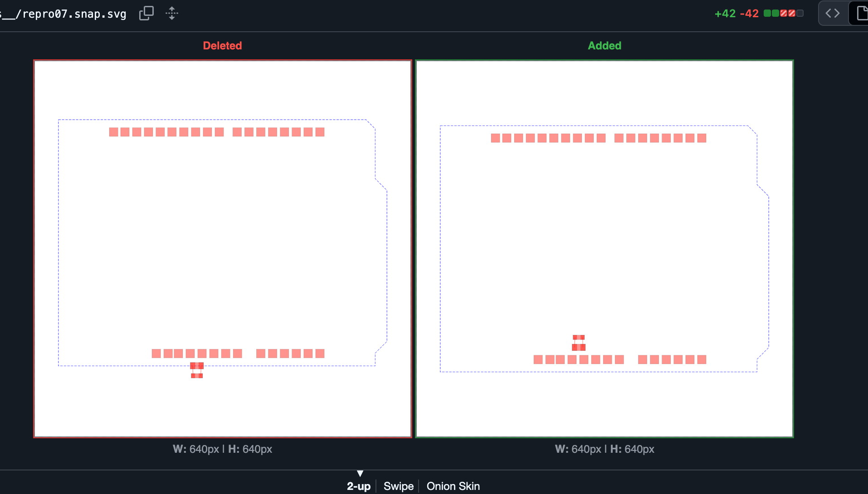
Task: Click dimensions text under the Added image
Action: [x=605, y=449]
